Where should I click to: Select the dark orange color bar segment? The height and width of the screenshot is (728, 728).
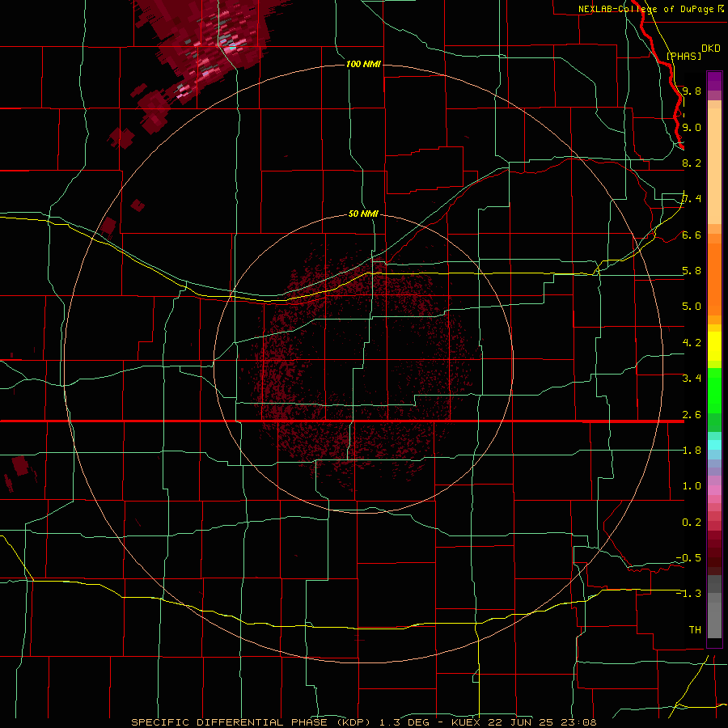[x=714, y=278]
